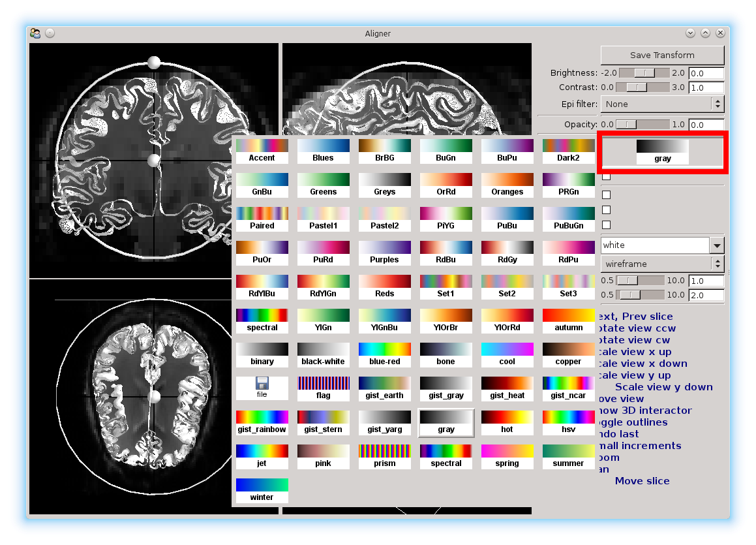
Task: Select the Oranges colormap swatch
Action: pos(507,185)
